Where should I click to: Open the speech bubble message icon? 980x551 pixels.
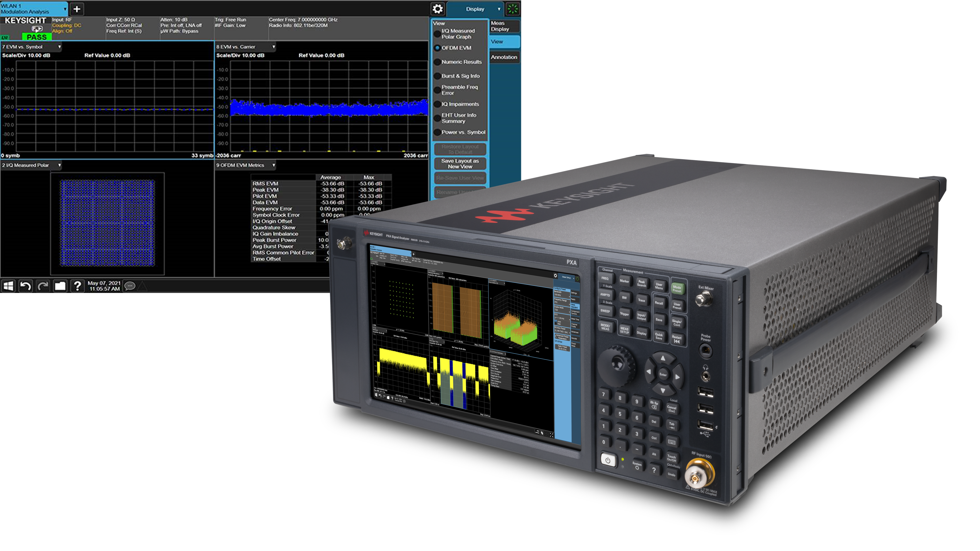click(130, 285)
